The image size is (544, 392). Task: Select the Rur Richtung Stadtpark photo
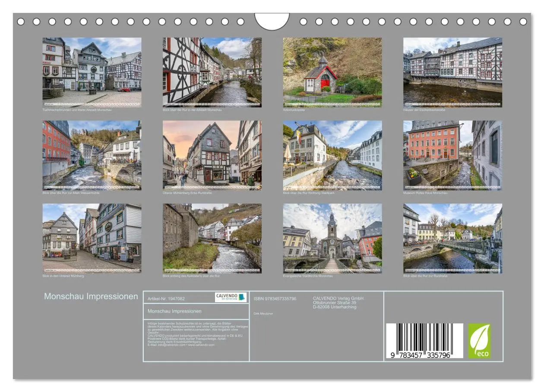[x=332, y=155]
